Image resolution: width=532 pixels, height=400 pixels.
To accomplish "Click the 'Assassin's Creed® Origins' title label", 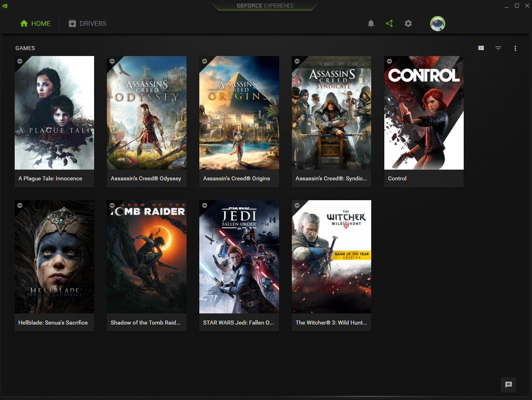I will [x=236, y=178].
